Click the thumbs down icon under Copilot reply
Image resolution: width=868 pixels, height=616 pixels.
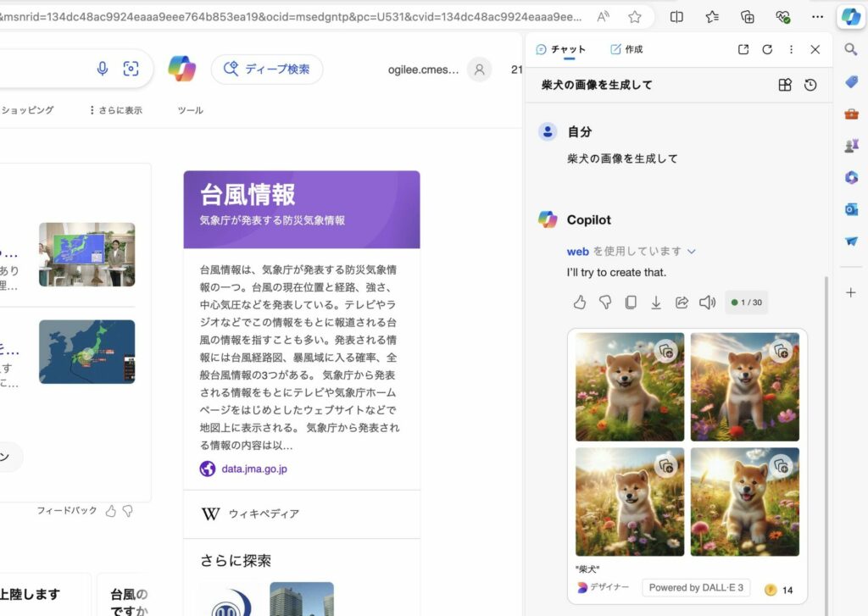[x=605, y=302]
